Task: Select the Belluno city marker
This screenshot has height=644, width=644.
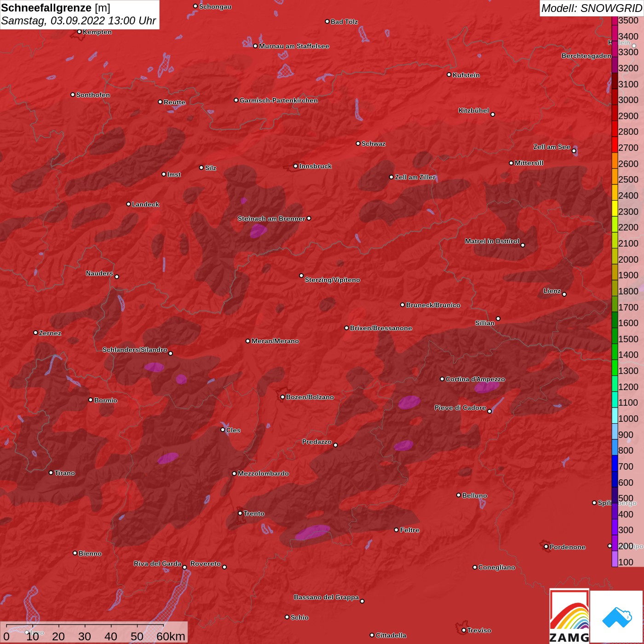Action: [x=459, y=495]
